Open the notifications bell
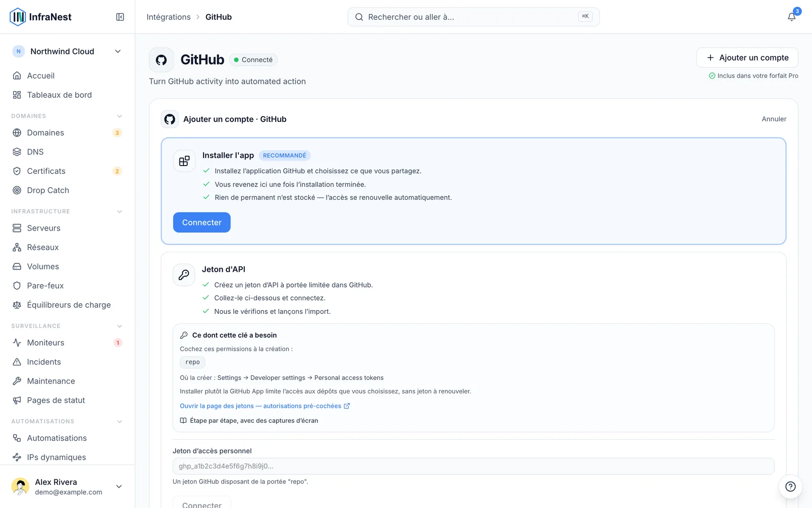 pyautogui.click(x=791, y=17)
